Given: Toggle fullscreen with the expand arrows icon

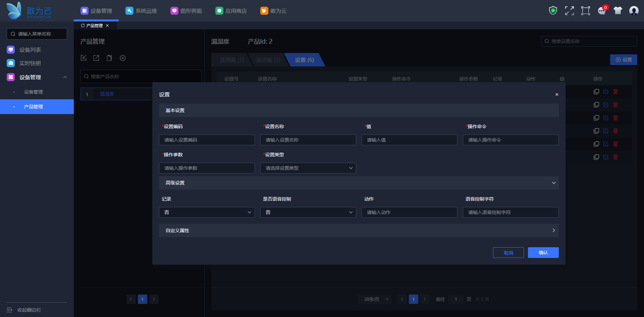Looking at the screenshot, I should [569, 11].
